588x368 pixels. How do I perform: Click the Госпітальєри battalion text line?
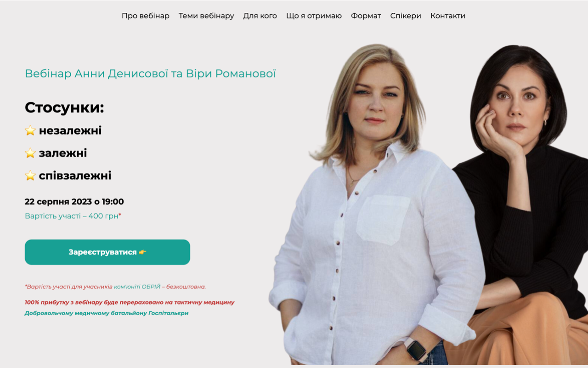107,313
